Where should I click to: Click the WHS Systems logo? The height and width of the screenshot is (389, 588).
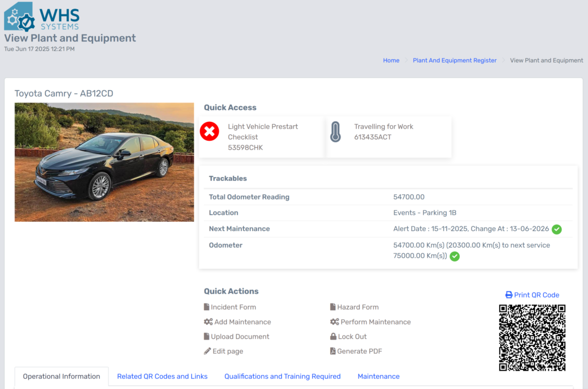[41, 16]
